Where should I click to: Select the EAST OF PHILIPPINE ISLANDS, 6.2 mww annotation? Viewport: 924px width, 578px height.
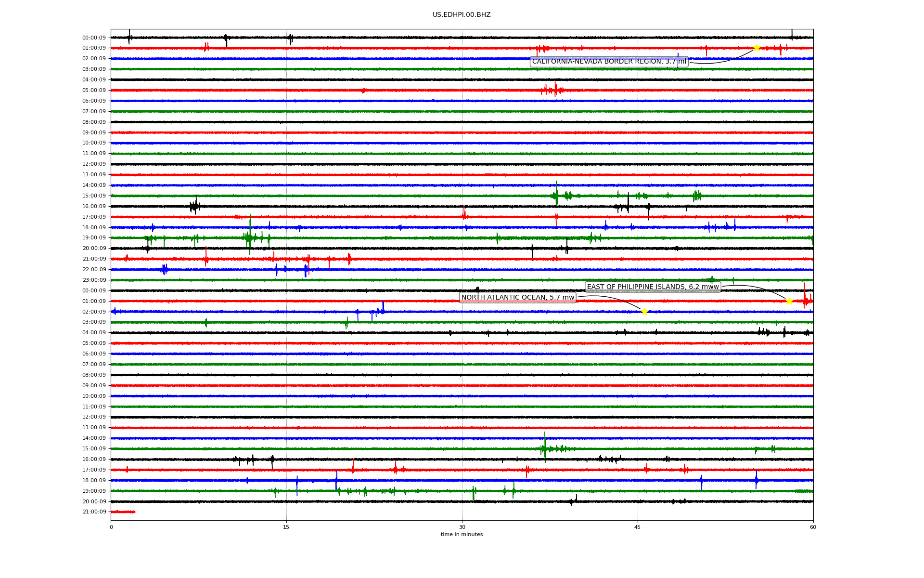(x=653, y=287)
